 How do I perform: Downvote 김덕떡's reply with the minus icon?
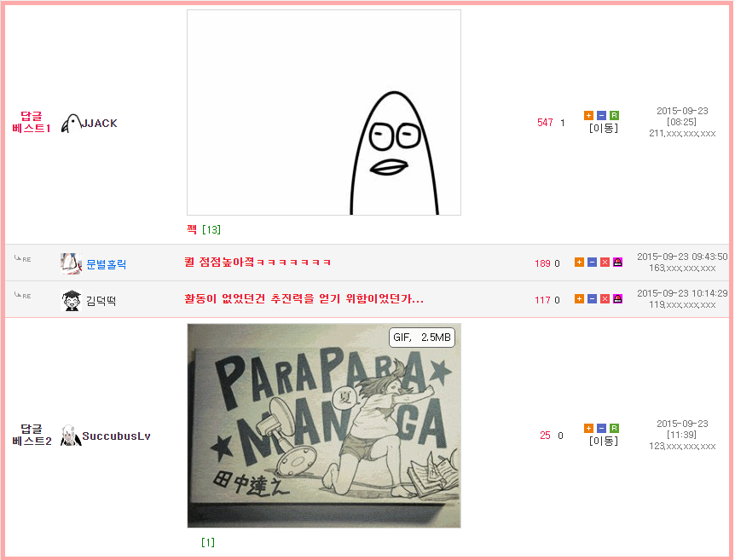pyautogui.click(x=592, y=299)
